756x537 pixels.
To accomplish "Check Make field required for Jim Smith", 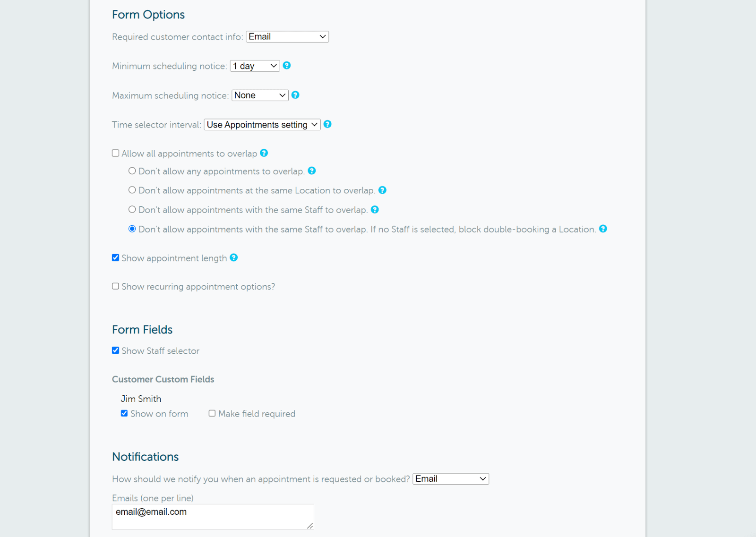I will click(x=212, y=413).
